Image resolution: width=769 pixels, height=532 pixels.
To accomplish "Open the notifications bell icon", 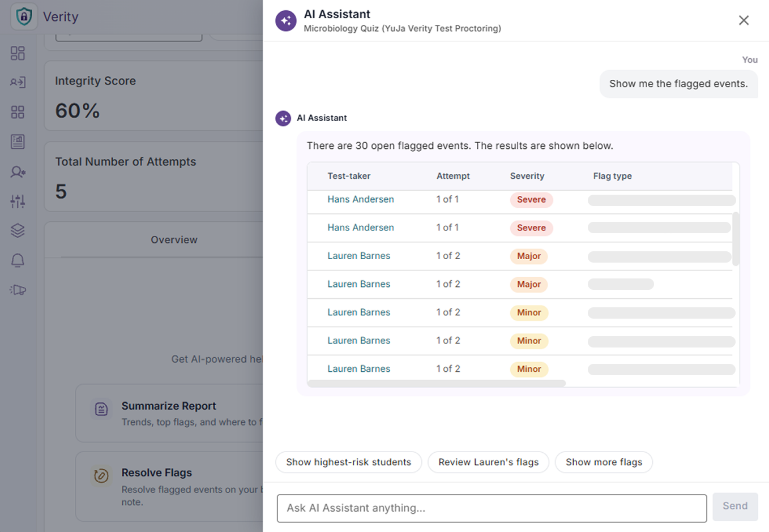I will tap(18, 260).
